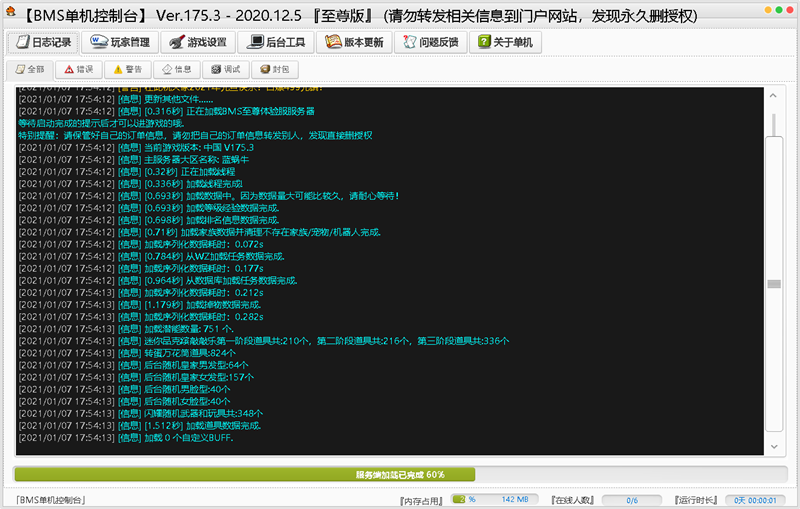Click the log scrollbar thumb
The height and width of the screenshot is (509, 800).
click(x=774, y=284)
